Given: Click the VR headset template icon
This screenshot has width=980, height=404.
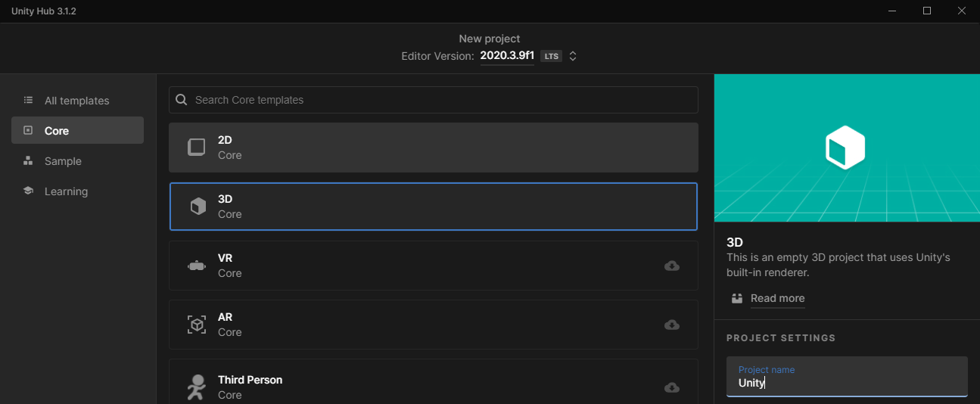Looking at the screenshot, I should 197,266.
